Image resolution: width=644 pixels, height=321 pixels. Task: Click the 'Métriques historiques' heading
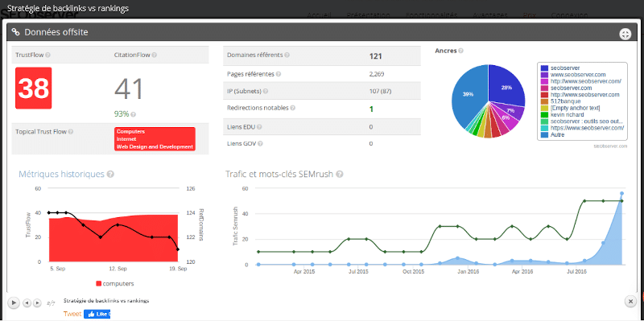click(x=61, y=174)
